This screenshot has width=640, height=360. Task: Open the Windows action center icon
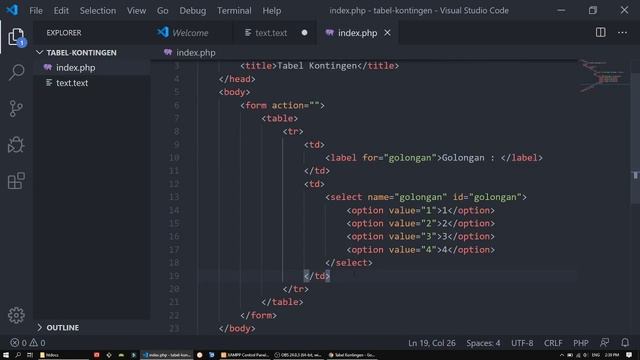pos(629,355)
